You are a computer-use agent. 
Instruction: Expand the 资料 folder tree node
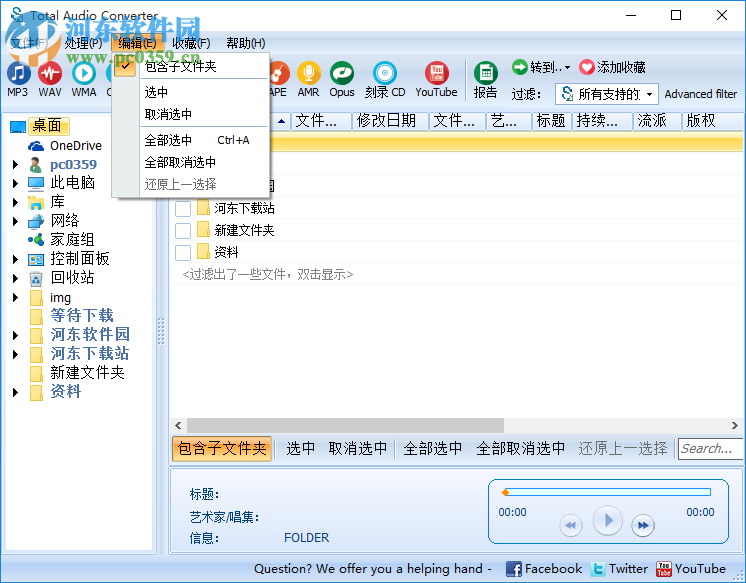pos(15,393)
